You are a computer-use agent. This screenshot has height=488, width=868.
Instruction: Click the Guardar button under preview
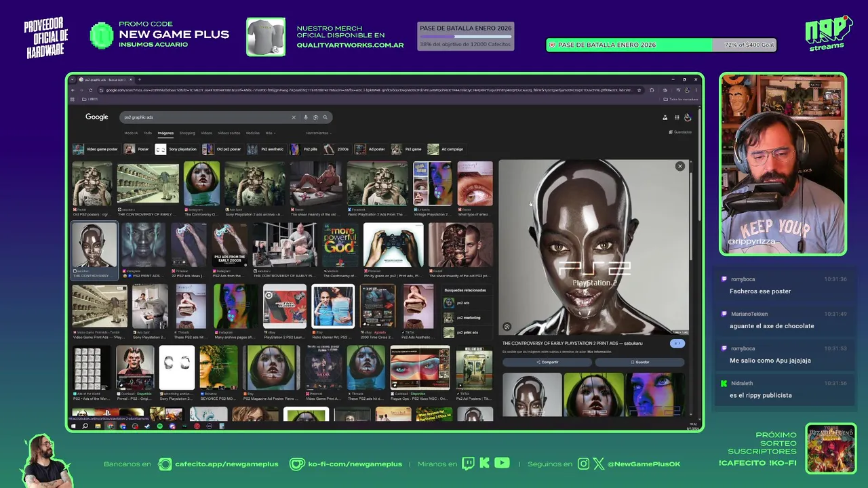(x=639, y=362)
